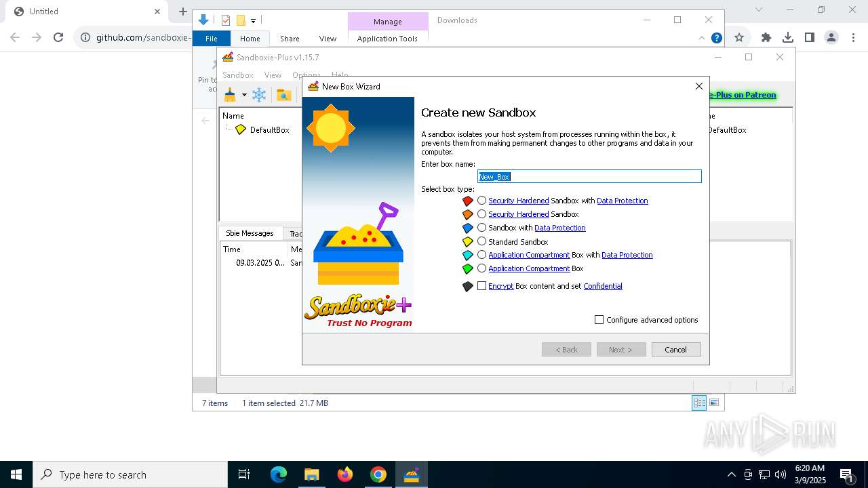Switch to Sbie Messages tab
This screenshot has height=488, width=868.
[x=250, y=233]
